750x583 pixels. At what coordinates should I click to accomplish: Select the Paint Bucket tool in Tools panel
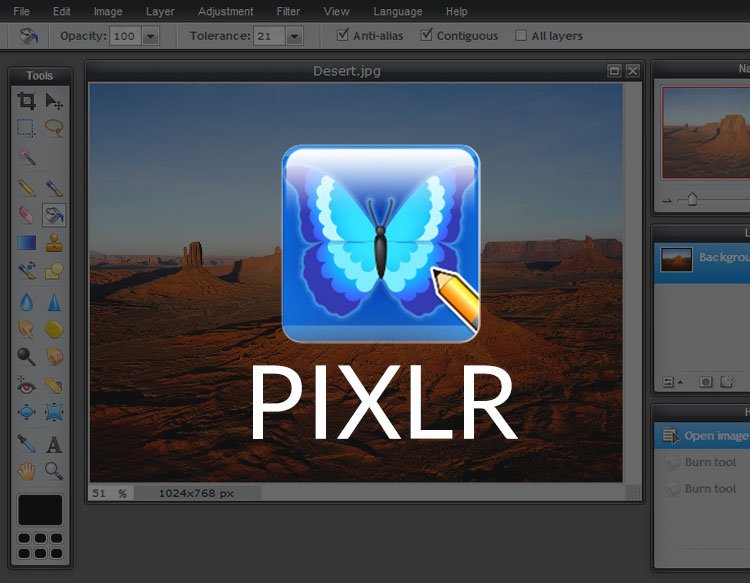[x=54, y=215]
